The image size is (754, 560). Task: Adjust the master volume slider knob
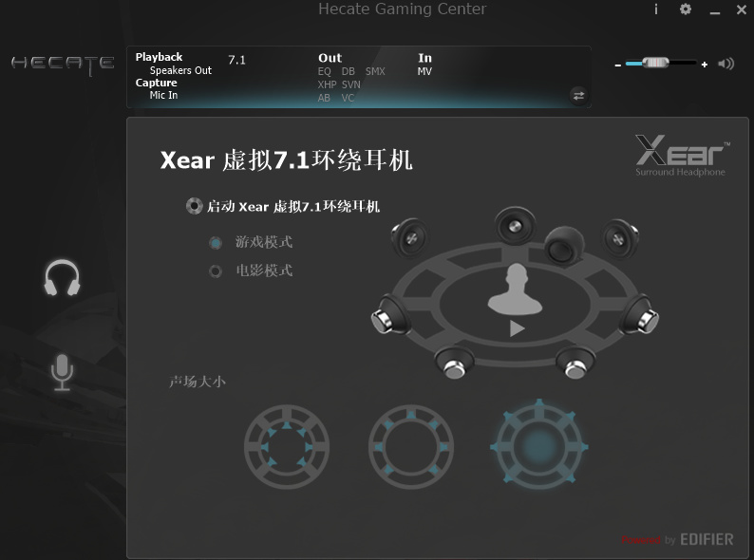pyautogui.click(x=655, y=63)
